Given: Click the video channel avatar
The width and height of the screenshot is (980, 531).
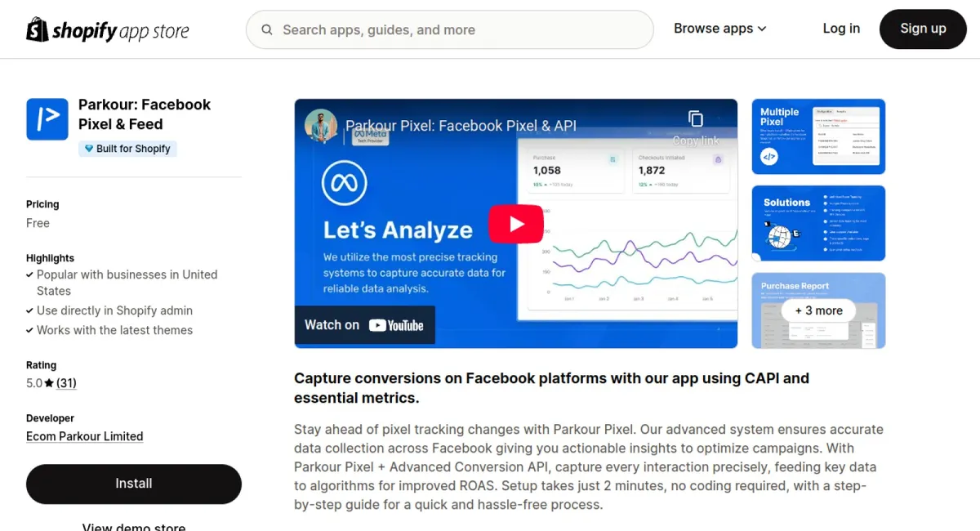Looking at the screenshot, I should pos(321,126).
